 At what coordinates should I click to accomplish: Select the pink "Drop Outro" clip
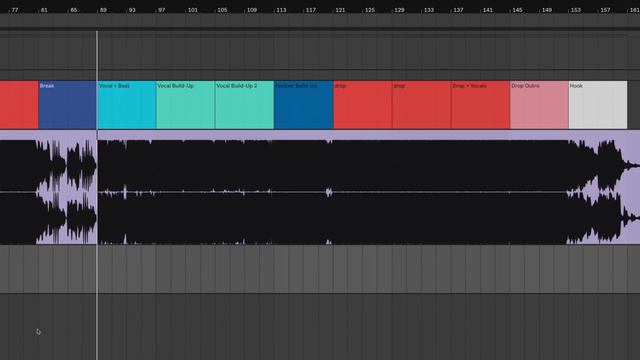[539, 105]
